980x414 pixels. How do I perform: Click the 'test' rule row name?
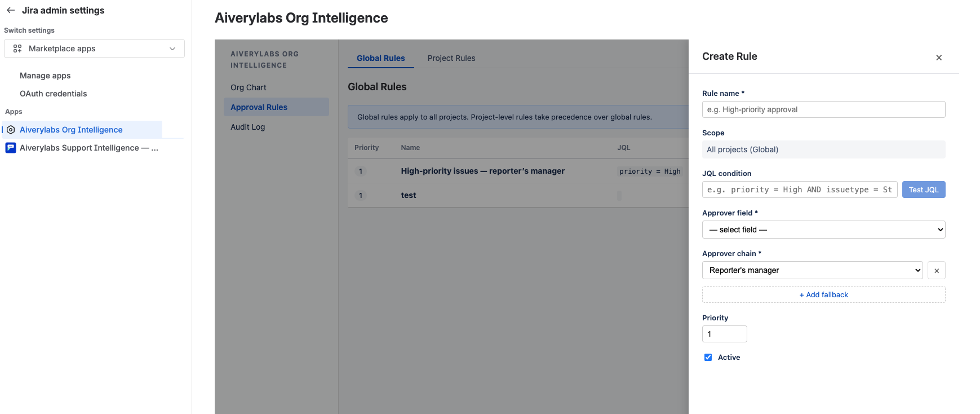[409, 195]
